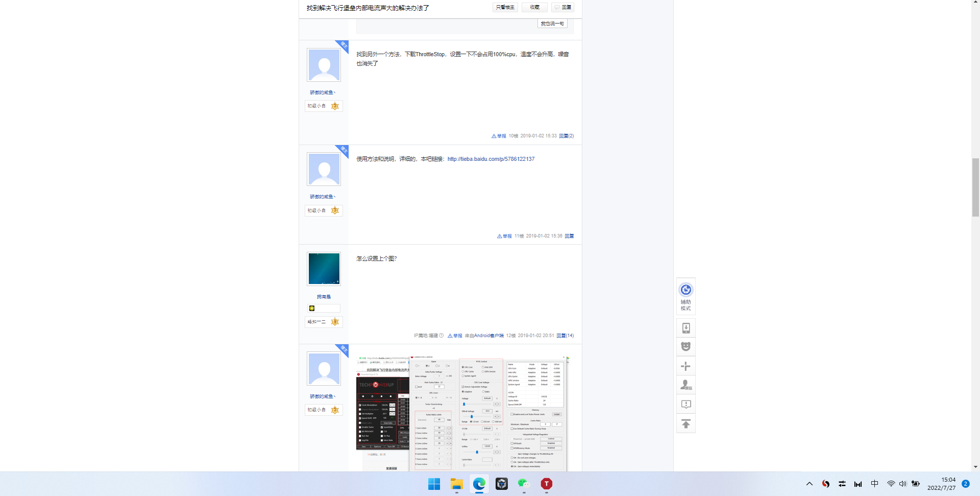Viewport: 980px width, 496px height.
Task: Click the bear face icon in side panel
Action: point(685,347)
